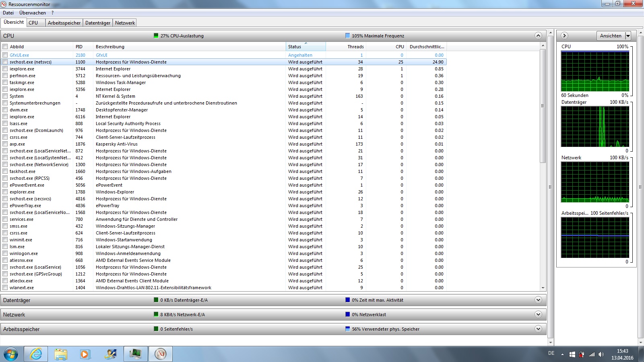Screen dimensions: 644x362
Task: Open the ? help menu
Action: pyautogui.click(x=52, y=13)
